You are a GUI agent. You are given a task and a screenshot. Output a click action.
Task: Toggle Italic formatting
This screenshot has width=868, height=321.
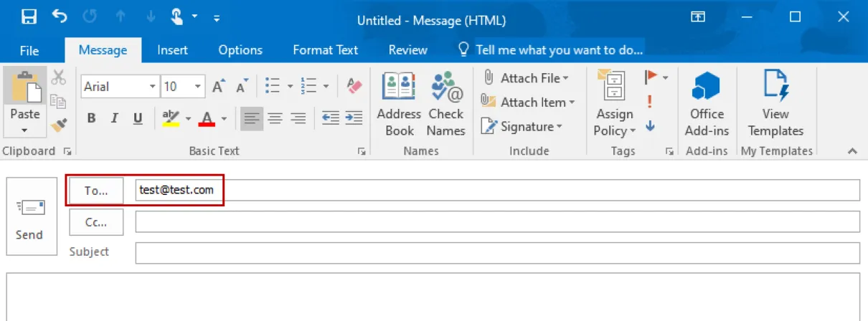(x=115, y=118)
